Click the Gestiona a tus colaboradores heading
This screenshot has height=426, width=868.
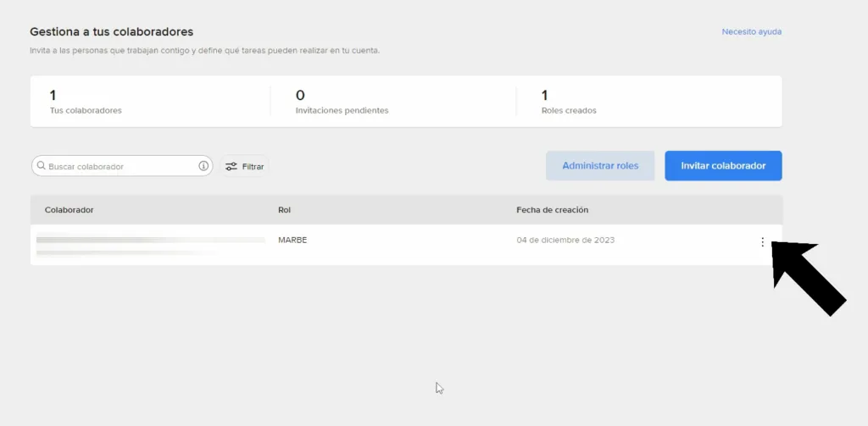[111, 31]
